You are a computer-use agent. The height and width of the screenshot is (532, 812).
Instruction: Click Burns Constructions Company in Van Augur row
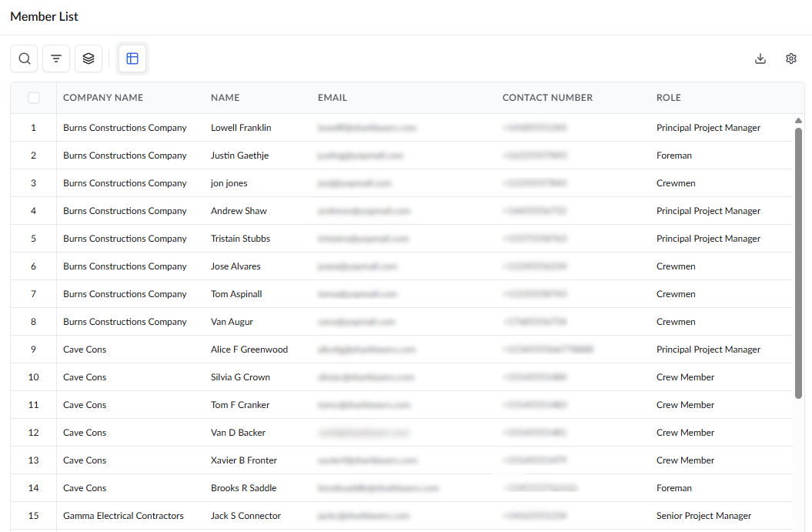(x=125, y=322)
